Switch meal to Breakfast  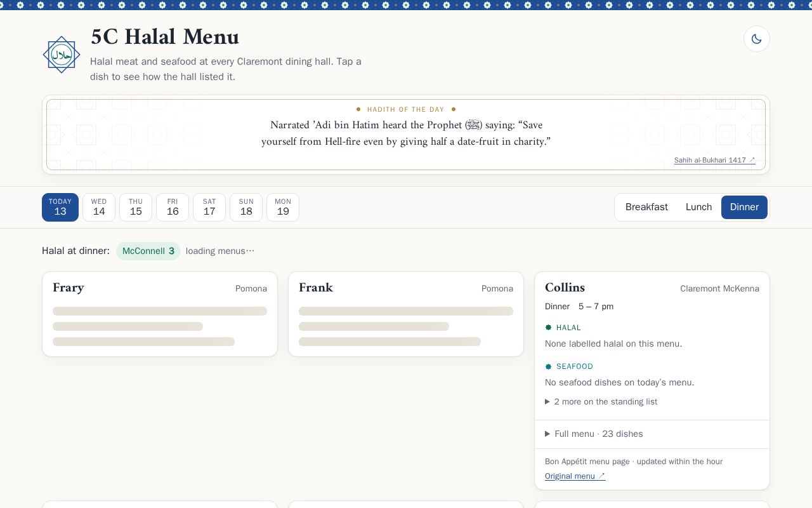pyautogui.click(x=646, y=207)
